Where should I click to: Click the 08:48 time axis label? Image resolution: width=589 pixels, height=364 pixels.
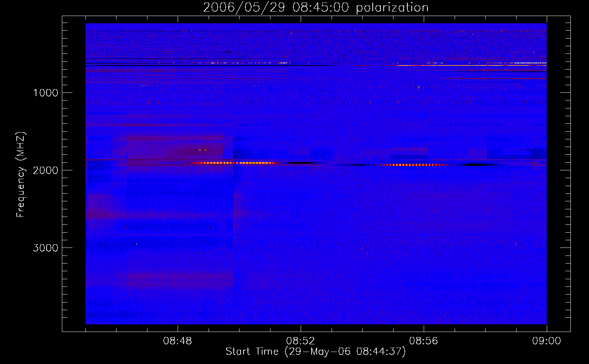(178, 341)
